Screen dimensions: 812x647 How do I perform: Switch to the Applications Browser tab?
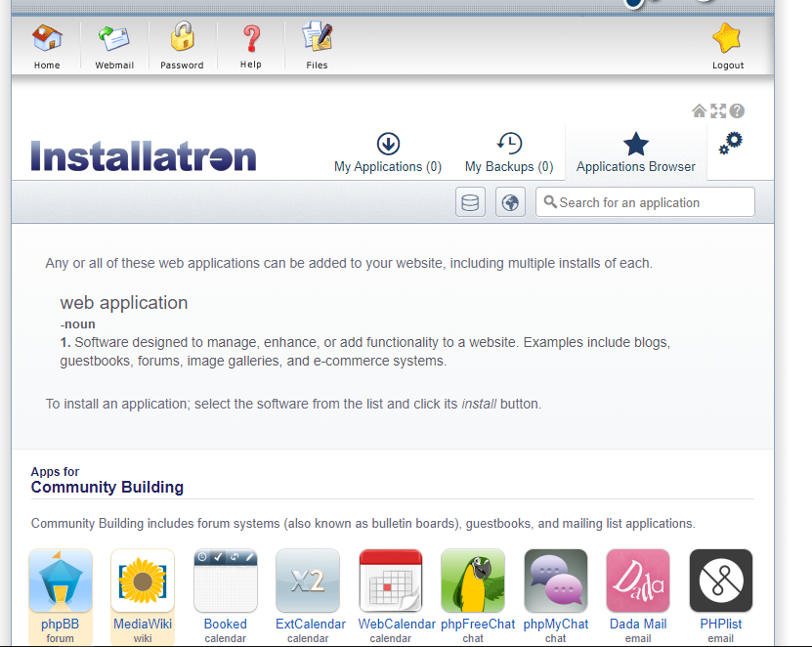tap(636, 152)
